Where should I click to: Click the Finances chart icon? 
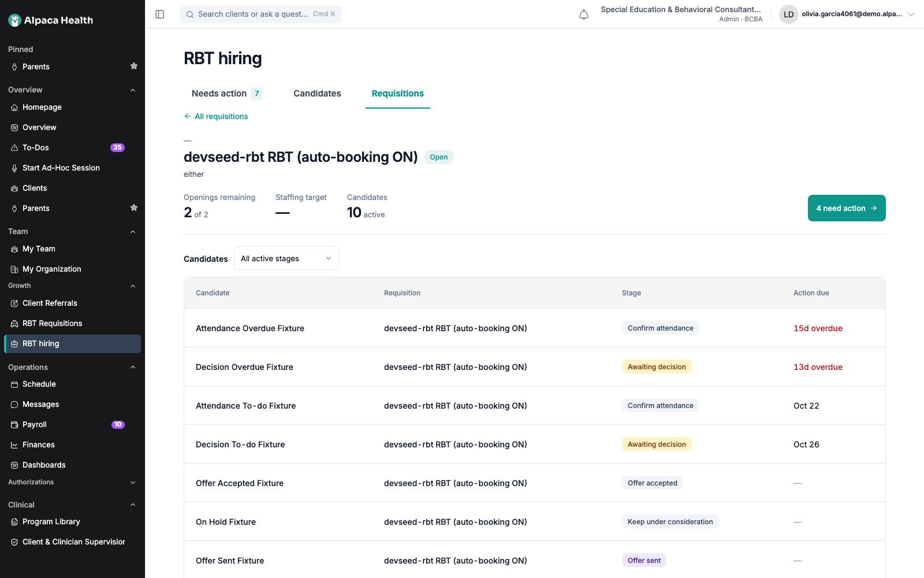(14, 445)
